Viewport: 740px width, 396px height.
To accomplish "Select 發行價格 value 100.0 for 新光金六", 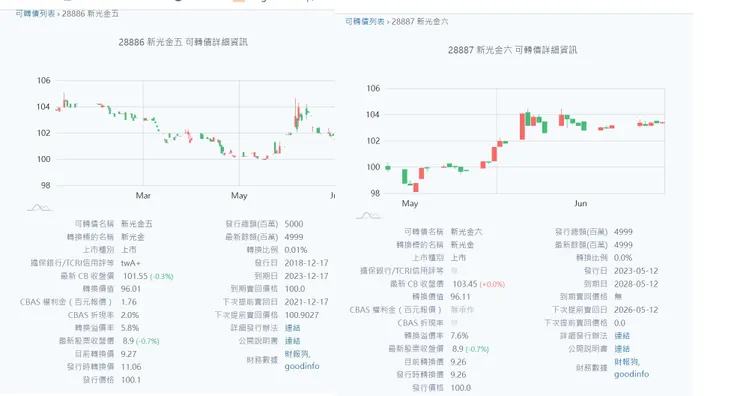I will click(461, 388).
